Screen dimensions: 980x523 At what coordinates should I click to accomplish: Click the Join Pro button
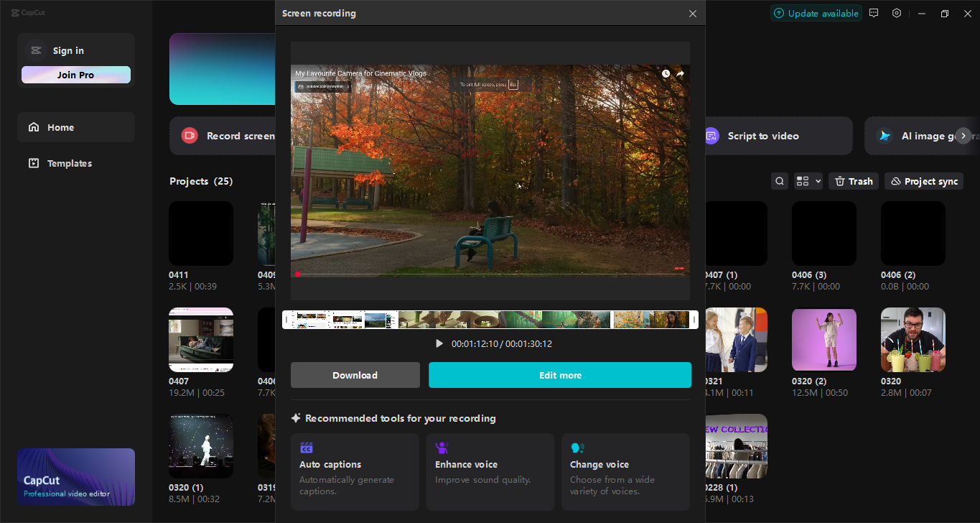(76, 75)
